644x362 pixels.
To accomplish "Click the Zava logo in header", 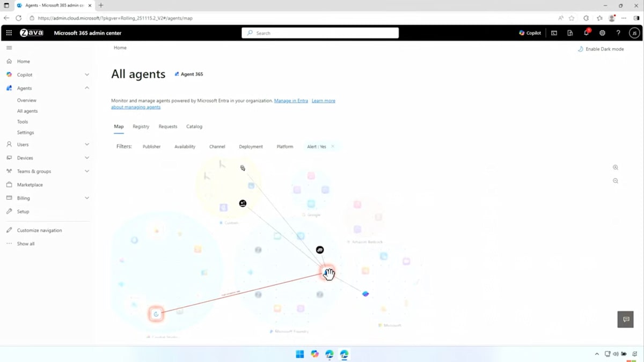I will pyautogui.click(x=31, y=33).
